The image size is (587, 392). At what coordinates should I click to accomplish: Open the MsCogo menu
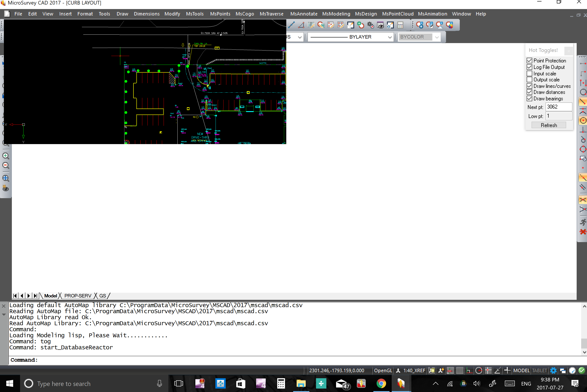244,14
